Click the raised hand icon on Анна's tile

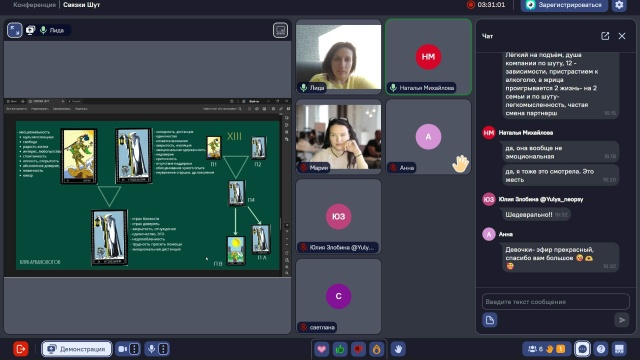[460, 163]
